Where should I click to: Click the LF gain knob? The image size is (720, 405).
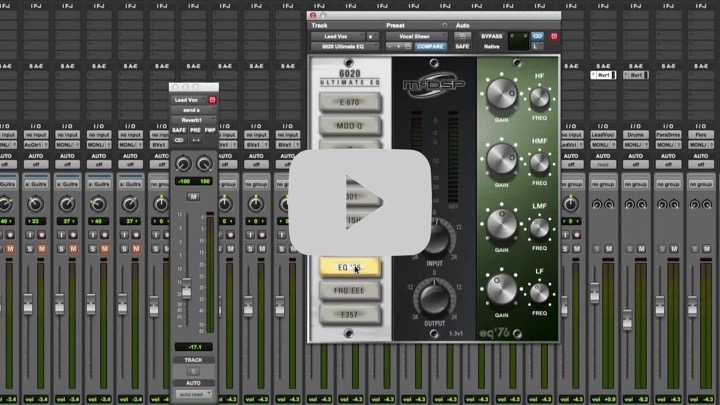[x=501, y=289]
